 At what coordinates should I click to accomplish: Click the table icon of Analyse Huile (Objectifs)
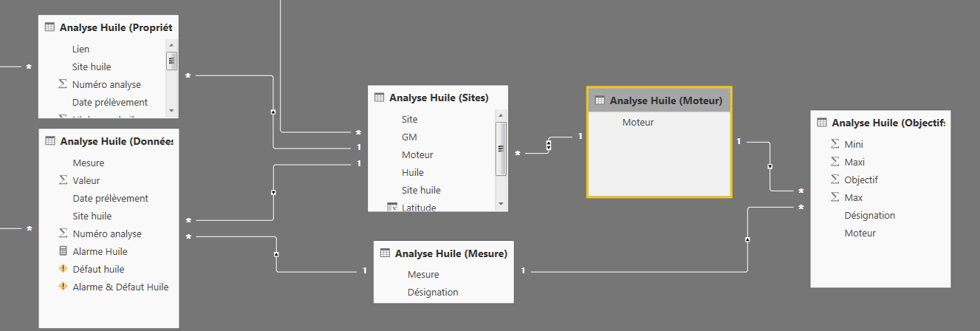click(x=822, y=123)
